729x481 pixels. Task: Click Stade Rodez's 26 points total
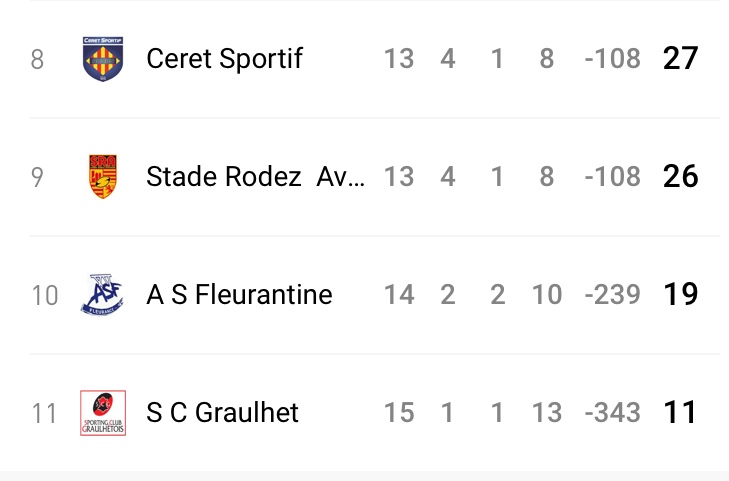[680, 177]
